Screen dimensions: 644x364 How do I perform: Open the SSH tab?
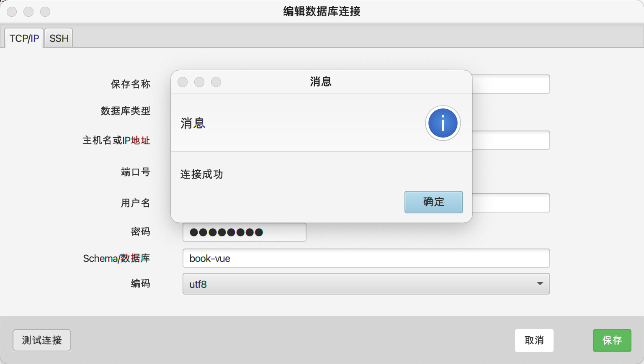pyautogui.click(x=59, y=38)
